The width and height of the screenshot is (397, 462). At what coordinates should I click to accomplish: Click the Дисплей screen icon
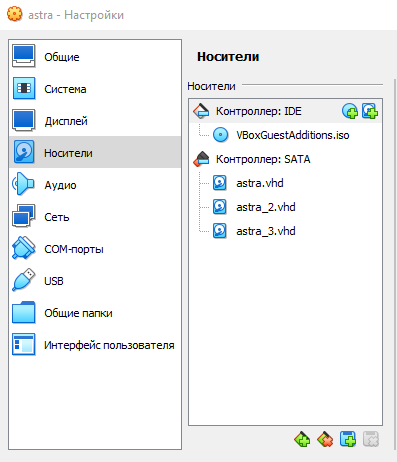tap(23, 121)
